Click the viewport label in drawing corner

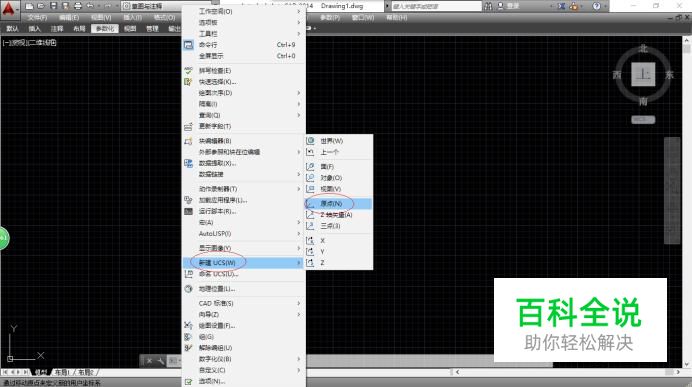coord(30,43)
